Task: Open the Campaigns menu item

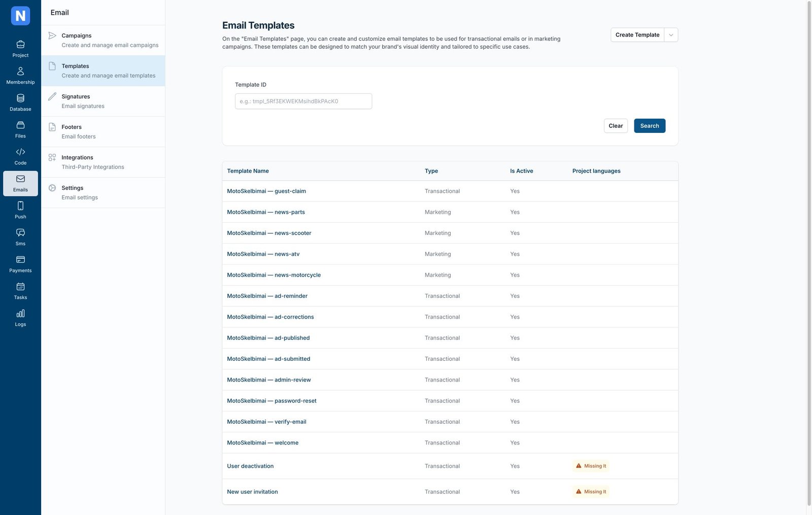Action: pos(103,40)
